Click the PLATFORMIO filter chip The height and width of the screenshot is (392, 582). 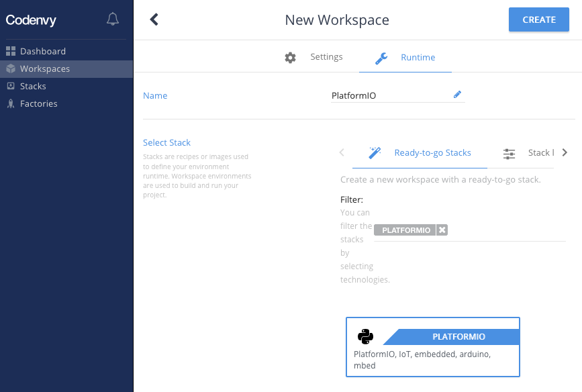click(406, 230)
